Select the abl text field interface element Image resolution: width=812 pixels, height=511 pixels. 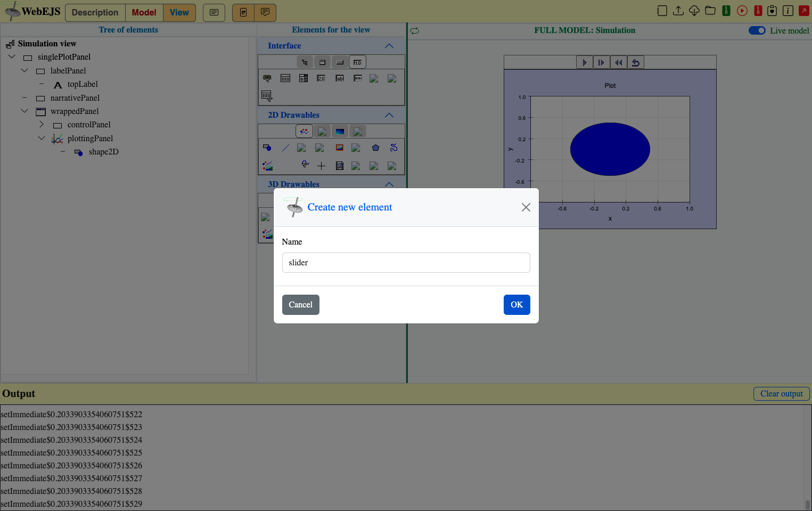point(340,78)
